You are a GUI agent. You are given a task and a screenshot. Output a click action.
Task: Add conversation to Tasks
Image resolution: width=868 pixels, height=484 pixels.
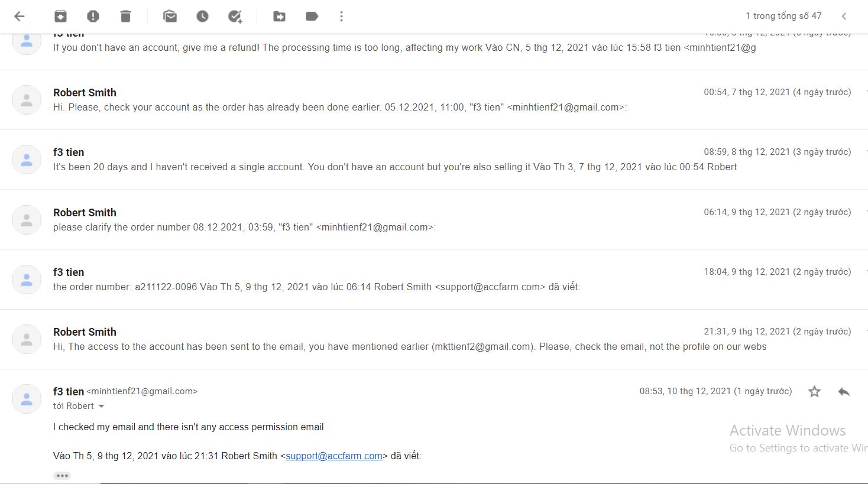[235, 17]
